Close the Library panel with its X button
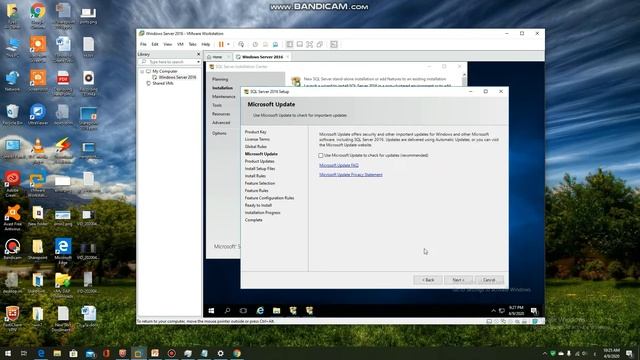The width and height of the screenshot is (640, 360). pos(199,54)
